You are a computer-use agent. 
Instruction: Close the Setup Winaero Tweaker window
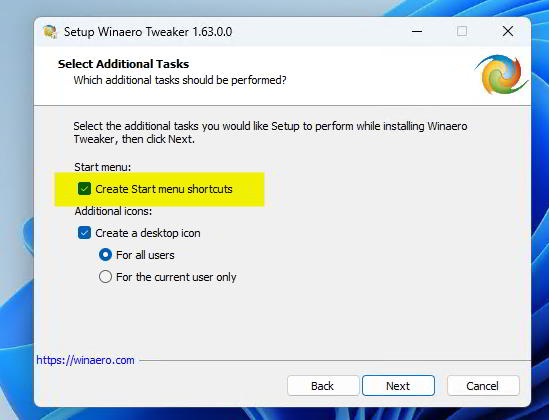[x=508, y=32]
